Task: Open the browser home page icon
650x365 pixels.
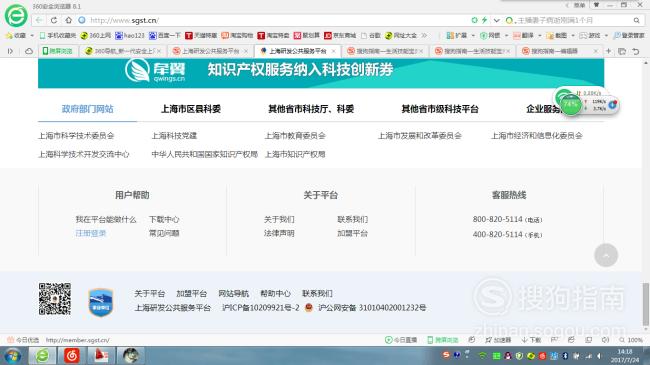Action: coord(68,20)
